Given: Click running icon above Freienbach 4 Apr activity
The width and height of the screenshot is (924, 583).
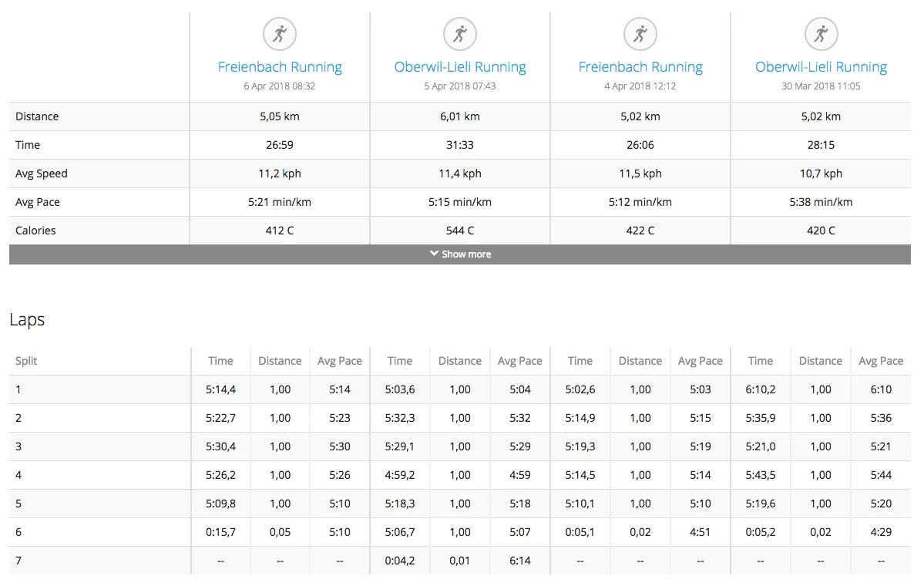Looking at the screenshot, I should [x=640, y=34].
